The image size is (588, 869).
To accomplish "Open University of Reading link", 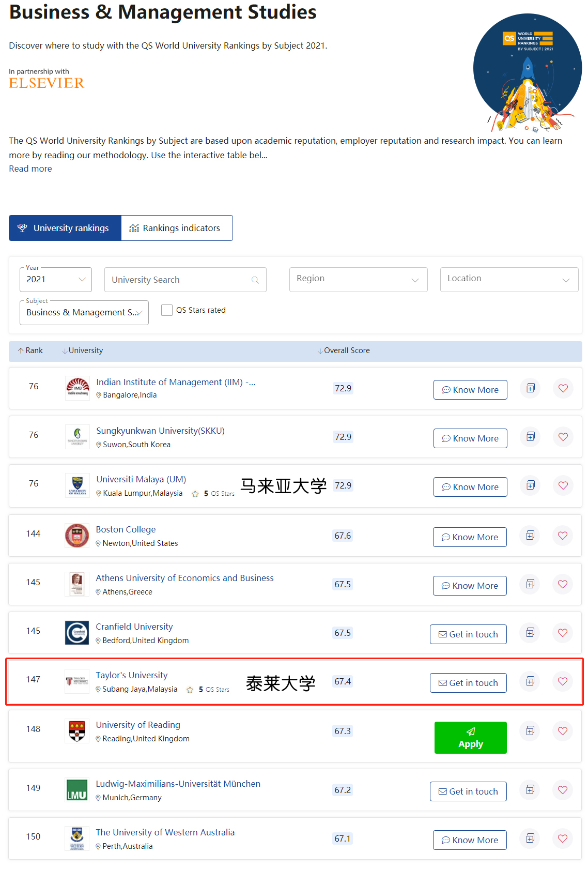I will [x=138, y=725].
